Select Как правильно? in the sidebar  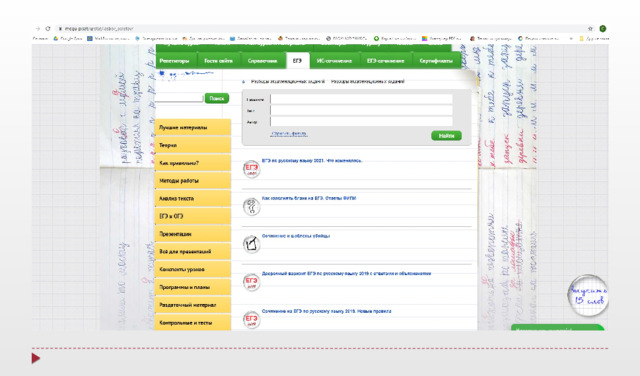(x=193, y=163)
